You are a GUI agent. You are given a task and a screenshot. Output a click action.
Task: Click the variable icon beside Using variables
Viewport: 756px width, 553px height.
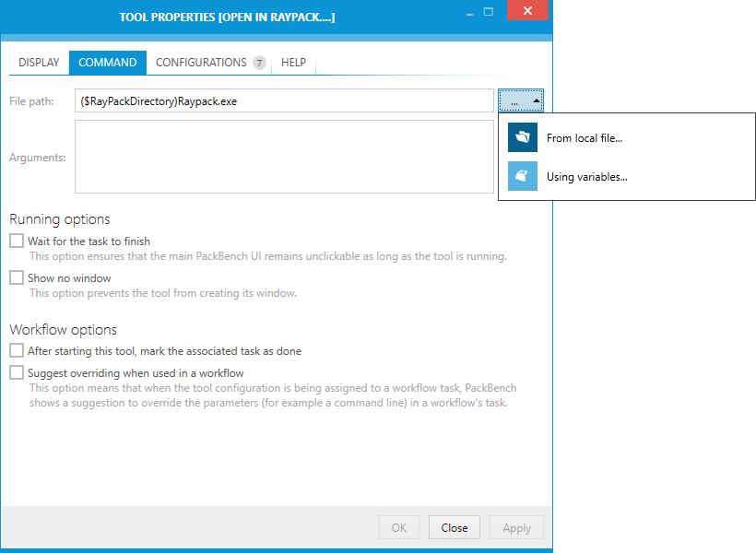click(x=523, y=176)
